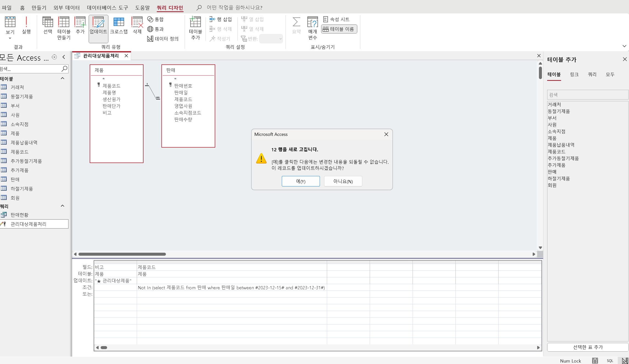Collapse the 쿼리 group in navigation pane
Screen dimensions: 629x364
point(63,206)
